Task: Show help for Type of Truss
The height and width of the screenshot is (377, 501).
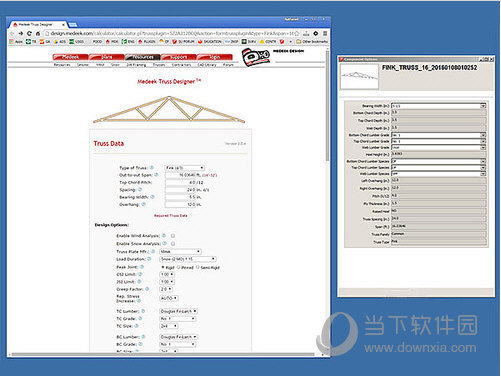Action: 152,168
